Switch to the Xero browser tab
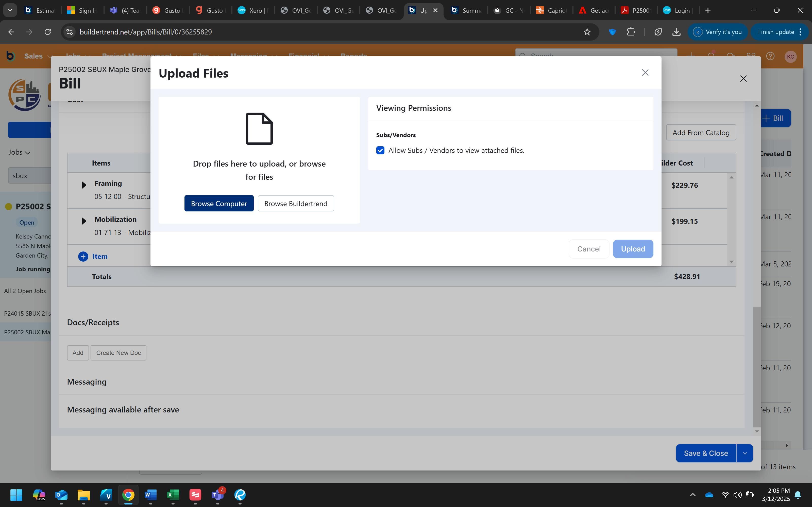812x507 pixels. coord(253,10)
